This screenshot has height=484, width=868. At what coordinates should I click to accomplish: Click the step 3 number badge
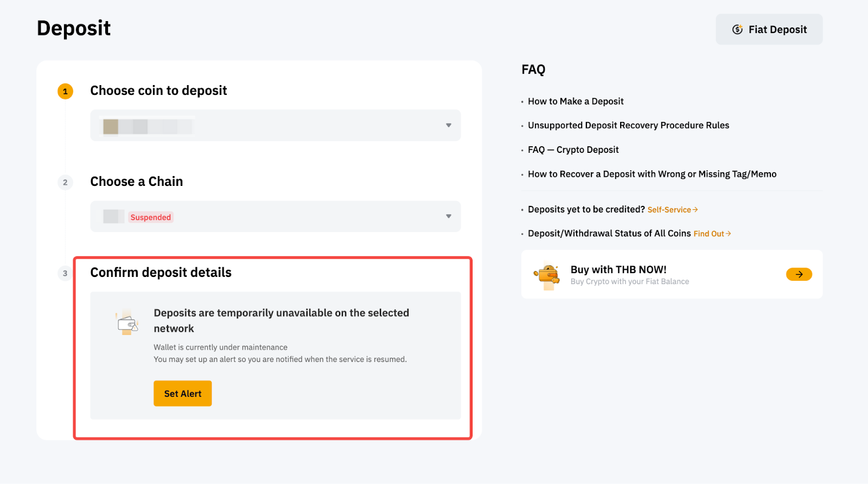coord(65,273)
